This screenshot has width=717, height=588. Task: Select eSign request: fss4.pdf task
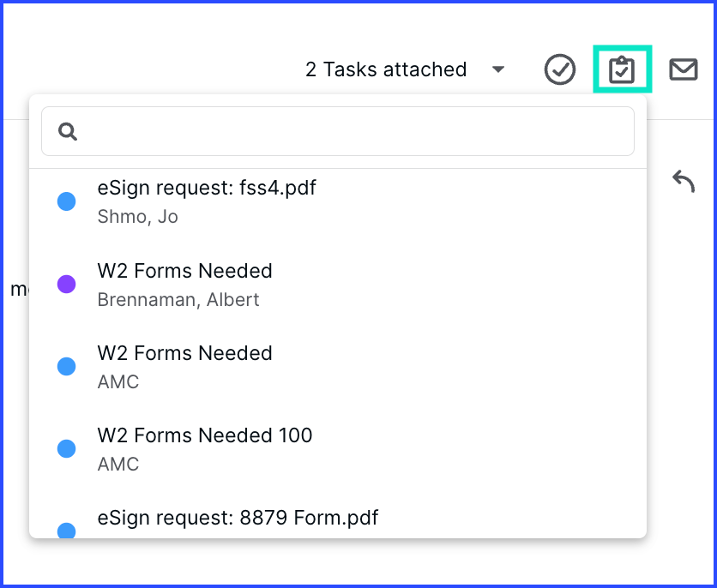click(338, 201)
